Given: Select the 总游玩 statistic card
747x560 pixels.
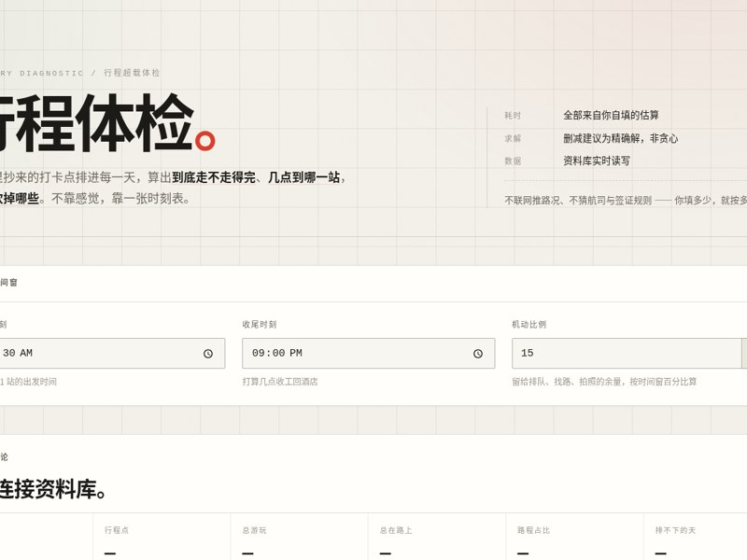Looking at the screenshot, I should pyautogui.click(x=299, y=537).
